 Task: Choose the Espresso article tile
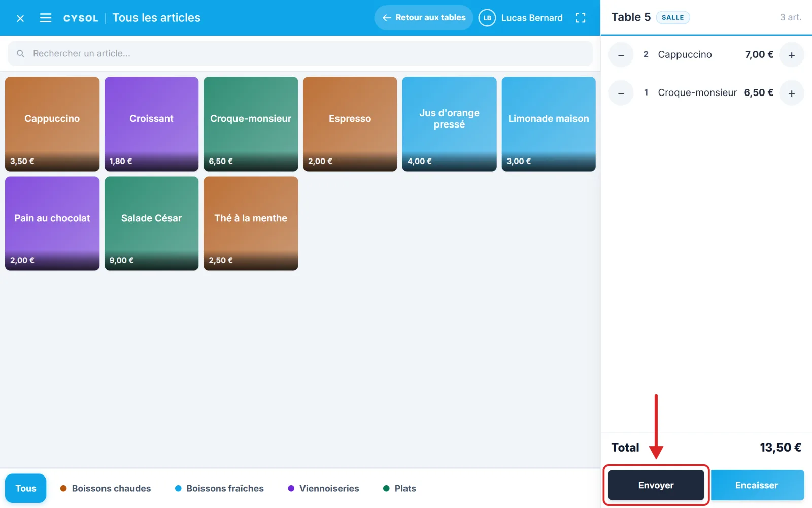pyautogui.click(x=350, y=124)
